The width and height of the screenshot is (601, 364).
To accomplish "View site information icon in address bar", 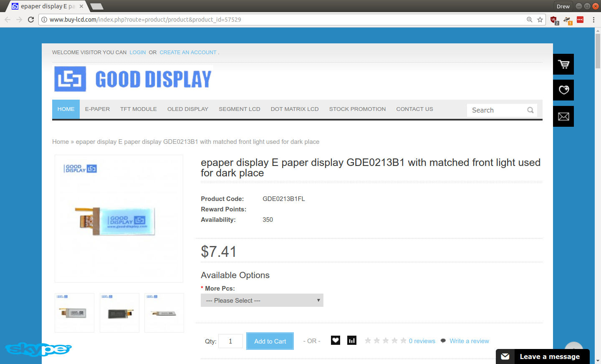I will click(44, 20).
